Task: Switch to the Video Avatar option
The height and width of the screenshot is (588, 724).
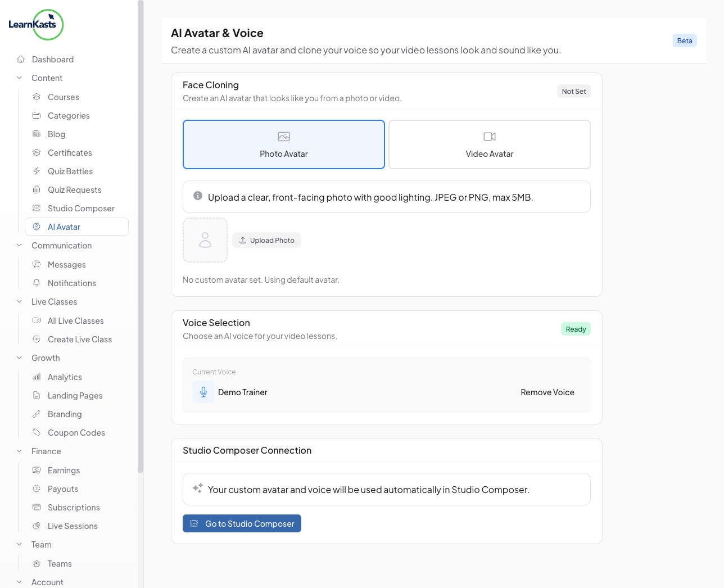Action: 489,144
